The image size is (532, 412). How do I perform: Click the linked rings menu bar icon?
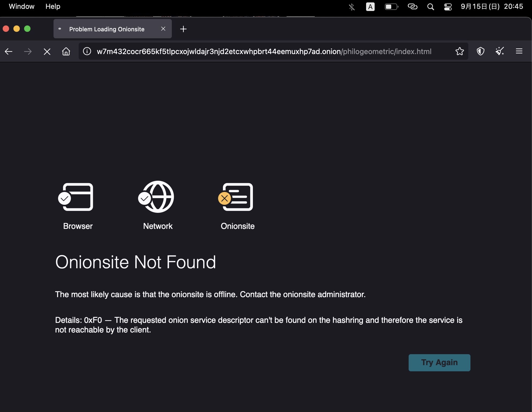(x=412, y=6)
